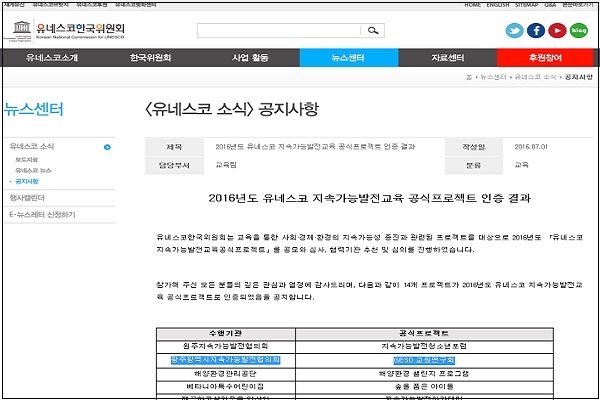Image resolution: width=600 pixels, height=400 pixels.
Task: Click 유네스코 소식 in the breadcrumb
Action: click(535, 77)
